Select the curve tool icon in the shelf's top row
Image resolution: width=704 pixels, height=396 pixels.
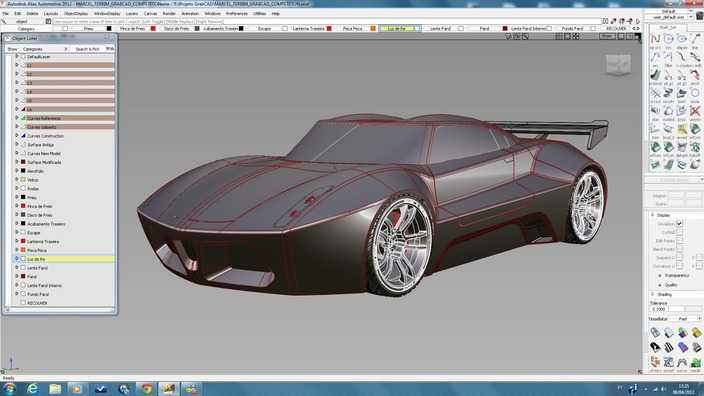(655, 39)
